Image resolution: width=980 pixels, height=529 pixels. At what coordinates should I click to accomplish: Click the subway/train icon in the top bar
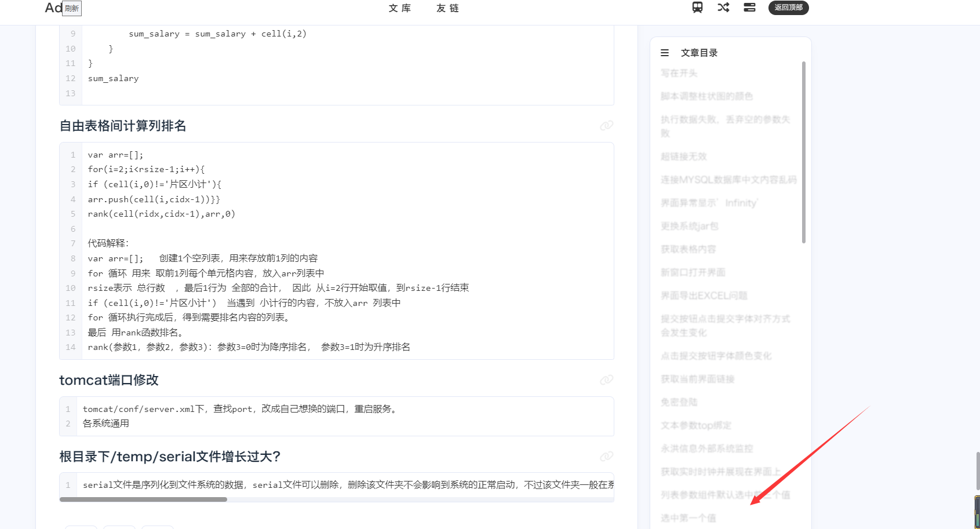(697, 8)
